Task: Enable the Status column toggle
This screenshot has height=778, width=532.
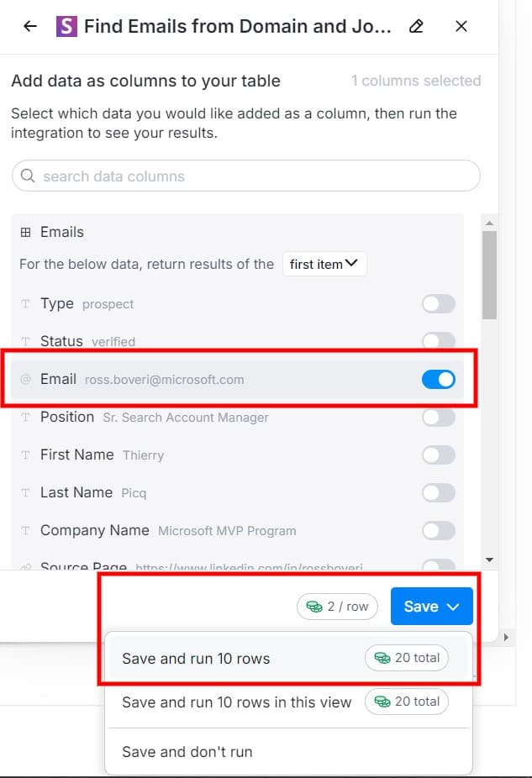Action: point(438,341)
